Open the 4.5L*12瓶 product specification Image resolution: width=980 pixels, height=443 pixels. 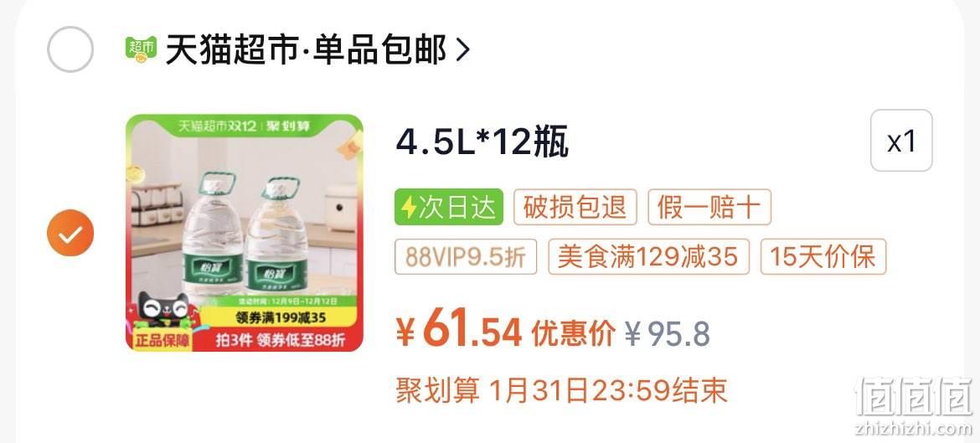coord(482,143)
